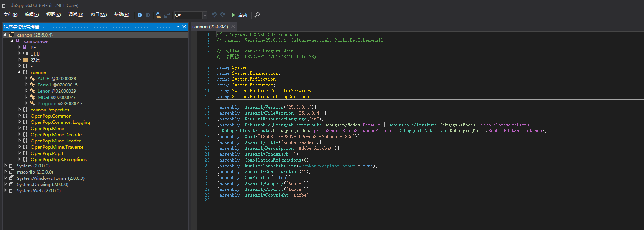Expand the OpenPop.Mime namespace node

19,128
